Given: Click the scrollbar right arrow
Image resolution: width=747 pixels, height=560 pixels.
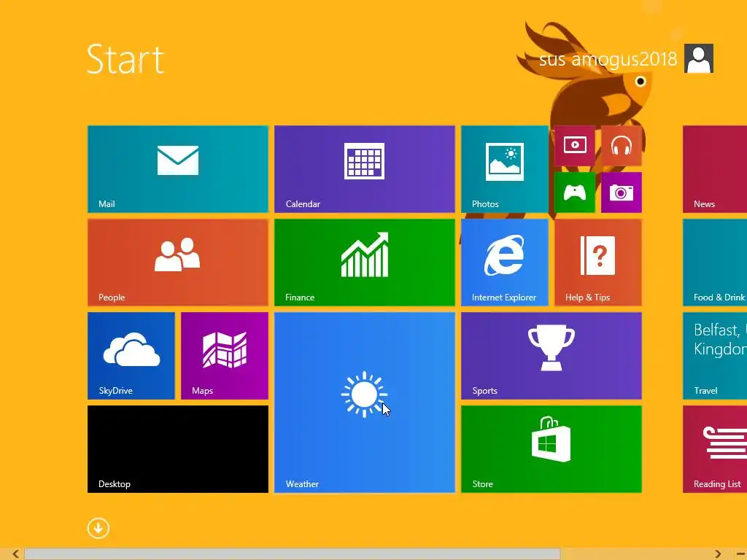Looking at the screenshot, I should coord(718,554).
